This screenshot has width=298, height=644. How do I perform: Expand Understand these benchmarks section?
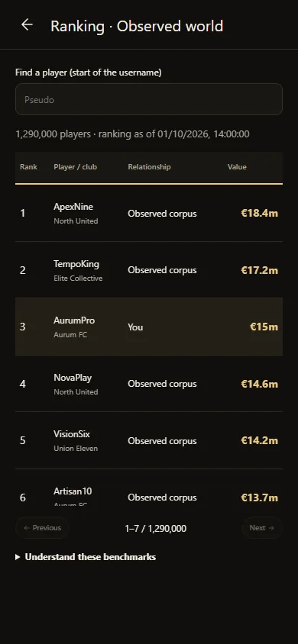(x=86, y=557)
